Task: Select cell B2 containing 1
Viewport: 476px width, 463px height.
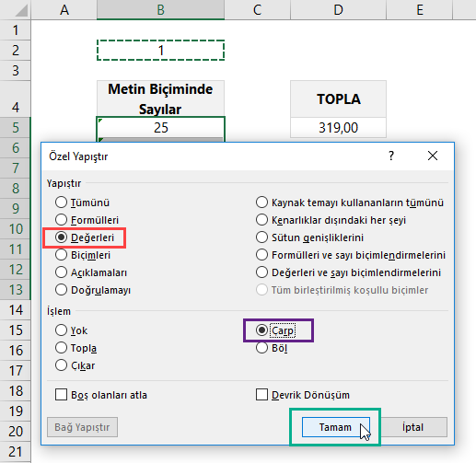Action: click(161, 50)
